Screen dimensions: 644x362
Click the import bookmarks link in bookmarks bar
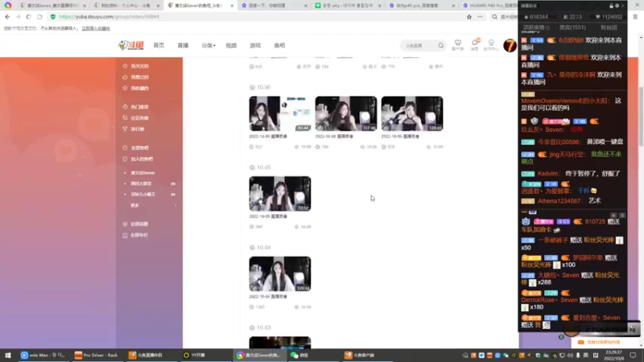pyautogui.click(x=96, y=28)
